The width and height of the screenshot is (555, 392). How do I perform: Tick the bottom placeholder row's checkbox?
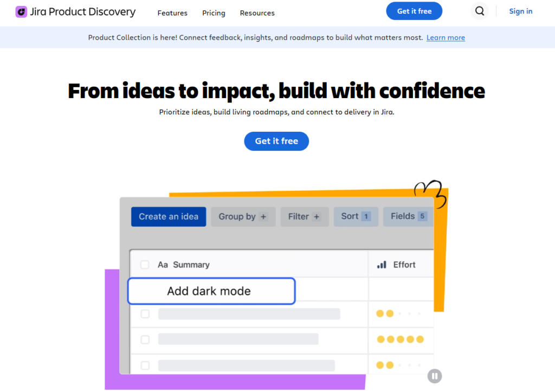pos(145,365)
